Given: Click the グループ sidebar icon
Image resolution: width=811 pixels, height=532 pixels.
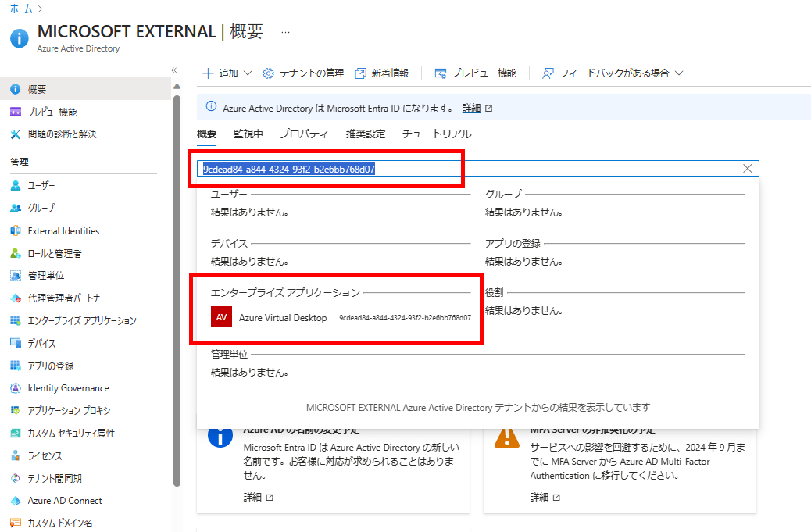Looking at the screenshot, I should (16, 209).
